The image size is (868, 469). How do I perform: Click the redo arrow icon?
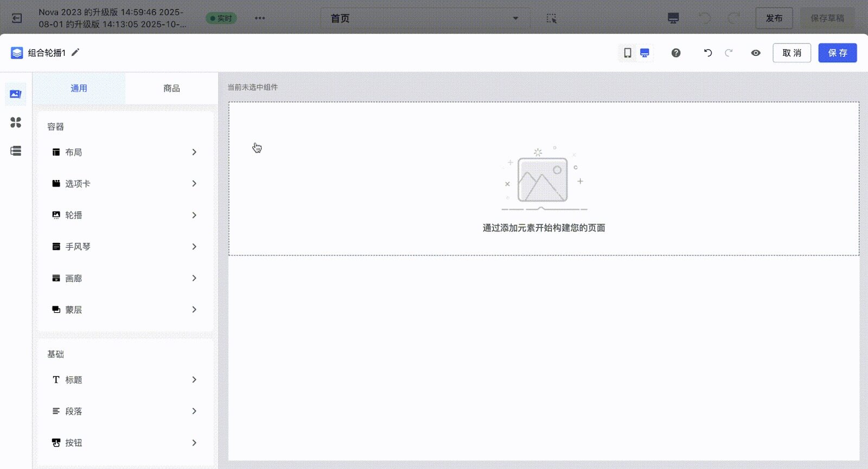coord(729,53)
